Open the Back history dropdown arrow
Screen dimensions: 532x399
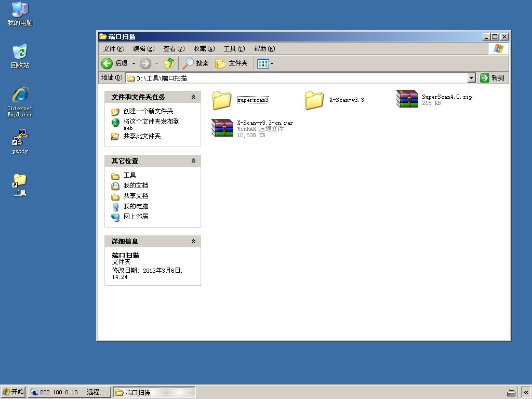tap(134, 63)
